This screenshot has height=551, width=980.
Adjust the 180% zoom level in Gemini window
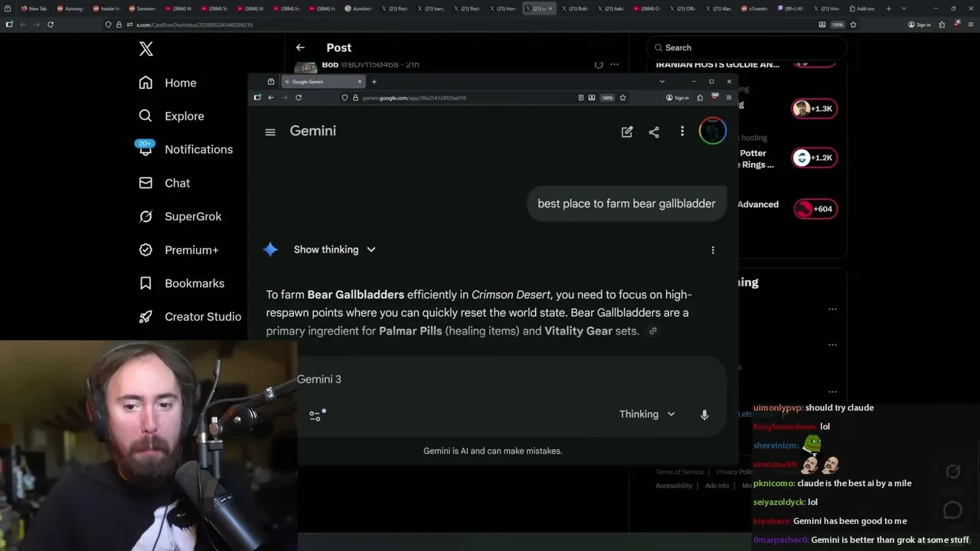[607, 98]
